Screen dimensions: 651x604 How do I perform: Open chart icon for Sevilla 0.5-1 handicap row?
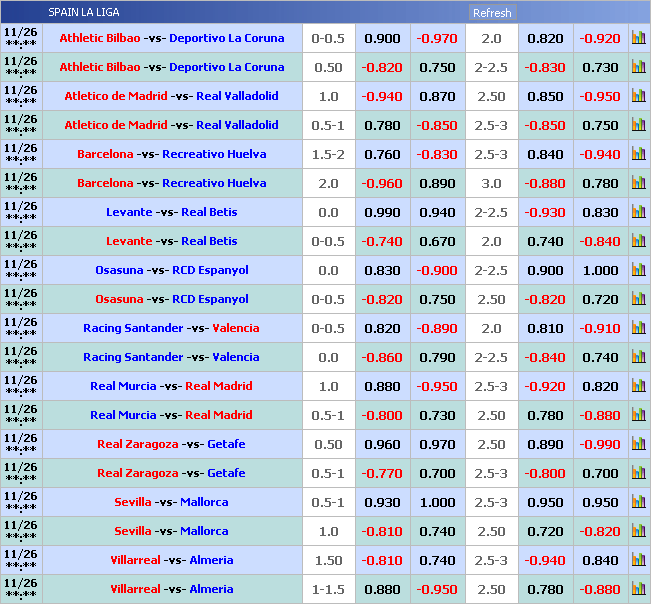coord(638,503)
